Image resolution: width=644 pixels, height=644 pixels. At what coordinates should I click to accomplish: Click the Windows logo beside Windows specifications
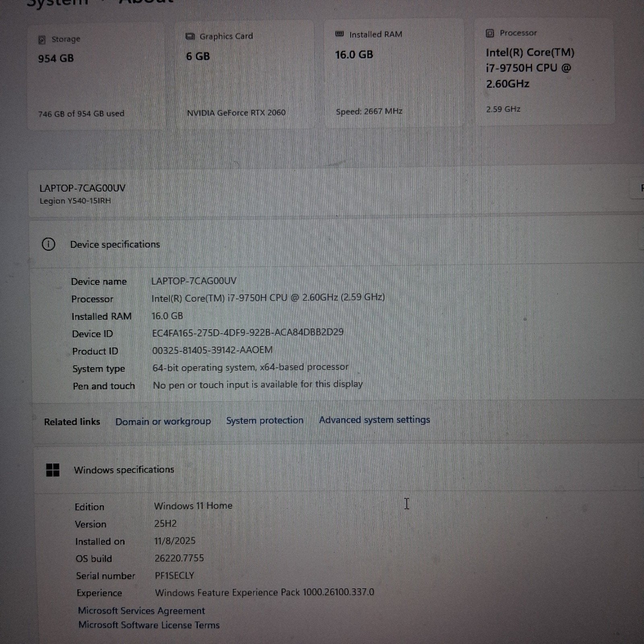(53, 470)
